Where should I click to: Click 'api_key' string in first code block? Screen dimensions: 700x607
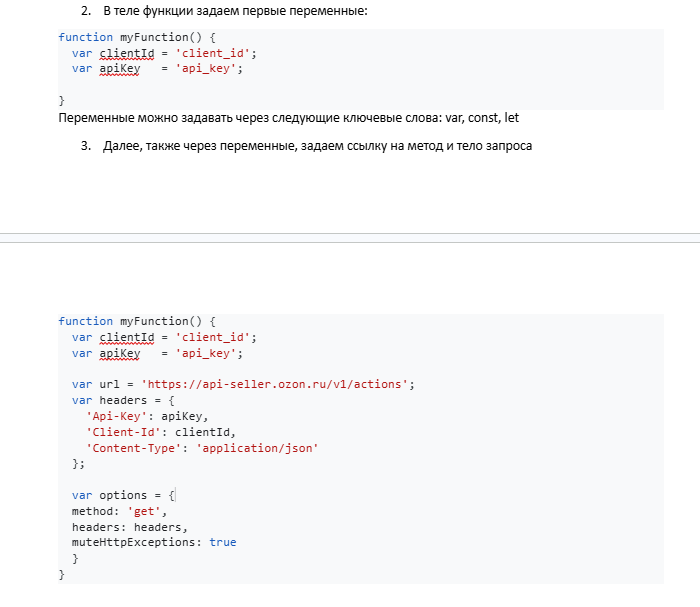[205, 69]
